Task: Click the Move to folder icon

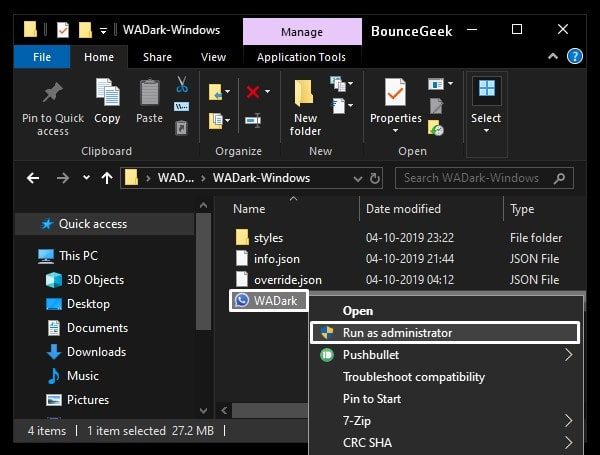Action: coord(215,92)
